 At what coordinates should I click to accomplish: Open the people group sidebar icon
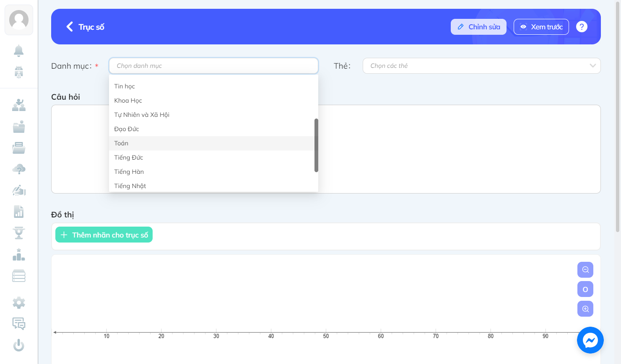[x=19, y=105]
